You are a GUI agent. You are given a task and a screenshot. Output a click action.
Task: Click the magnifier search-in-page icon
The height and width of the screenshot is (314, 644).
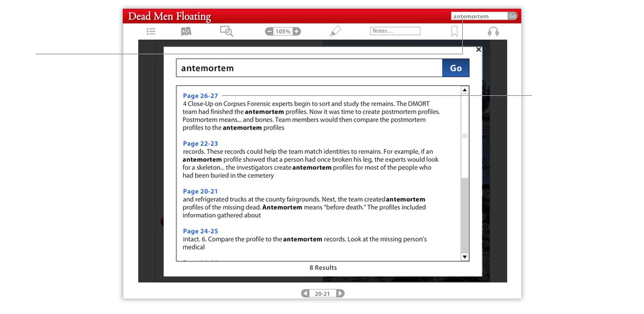click(x=226, y=32)
